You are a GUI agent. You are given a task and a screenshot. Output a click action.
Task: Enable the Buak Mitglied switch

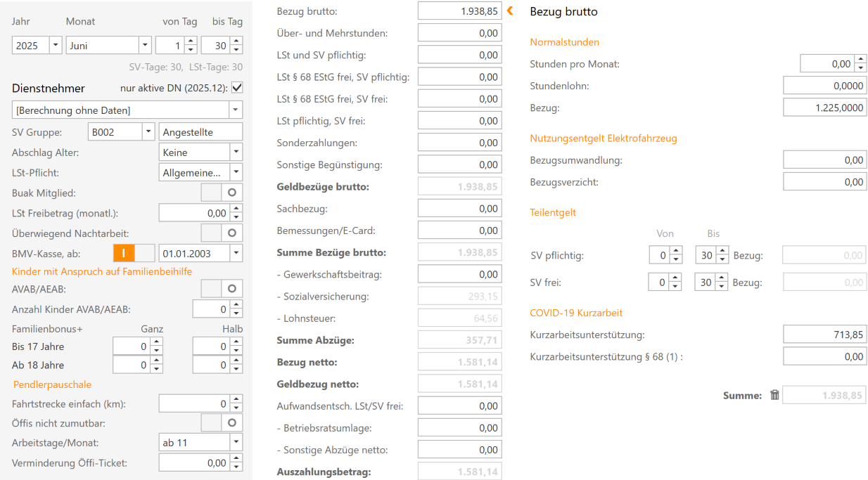coord(222,193)
